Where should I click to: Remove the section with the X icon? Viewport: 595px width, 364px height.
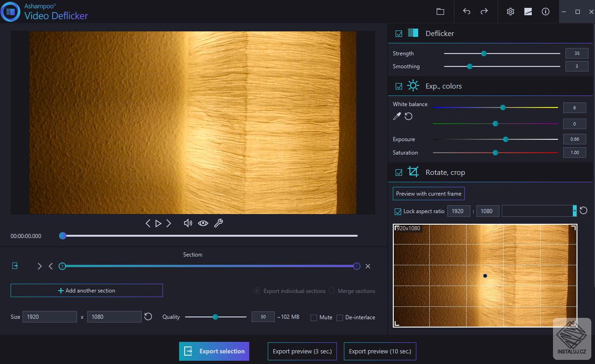click(368, 266)
